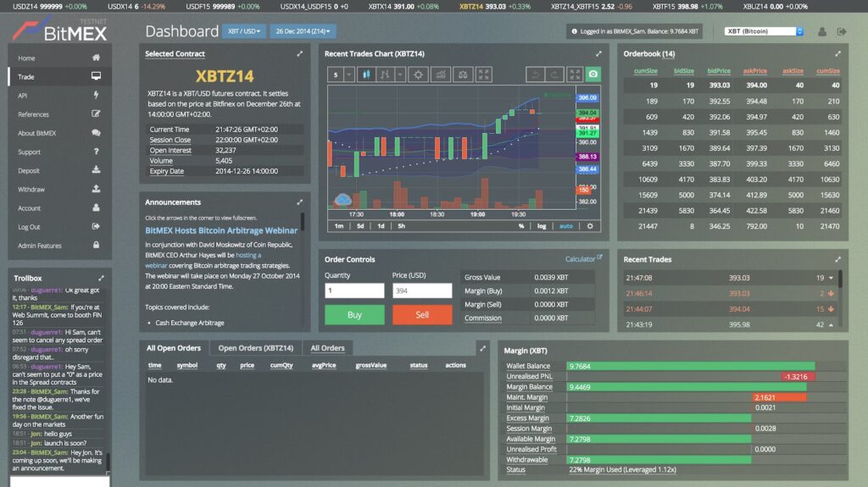Expand the Orderbook panel fullscreen
Screen dimensions: 868x487
pyautogui.click(x=837, y=53)
